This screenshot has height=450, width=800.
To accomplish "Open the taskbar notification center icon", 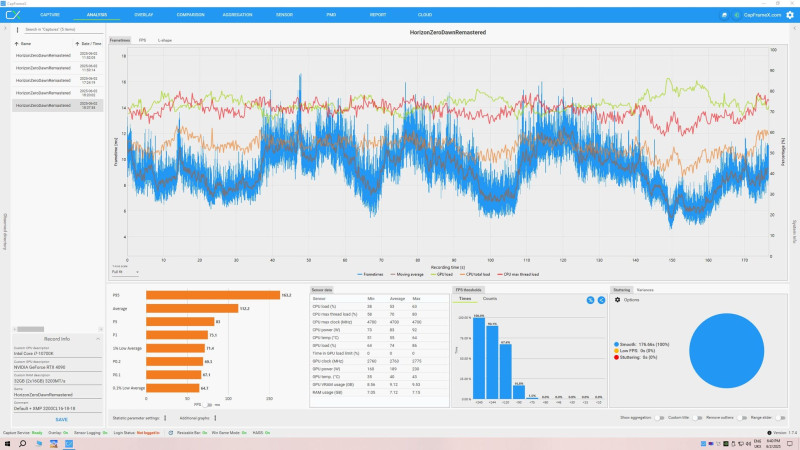I will pos(790,444).
